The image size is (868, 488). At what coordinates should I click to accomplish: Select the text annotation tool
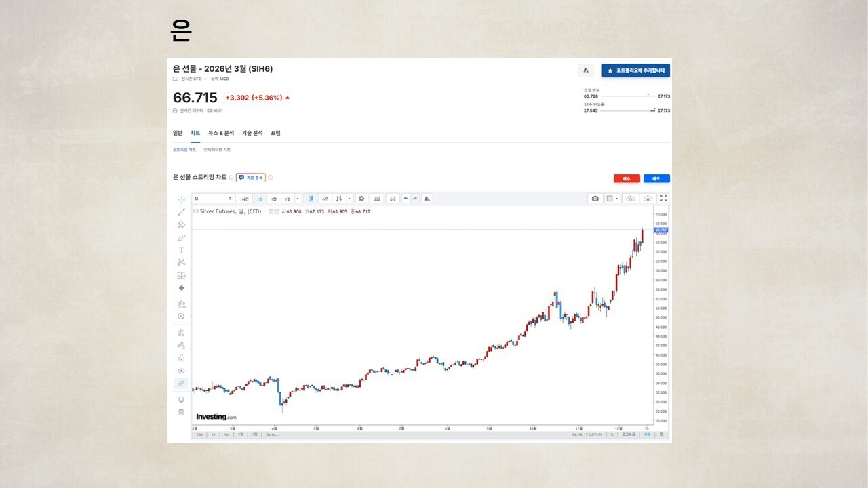[181, 250]
